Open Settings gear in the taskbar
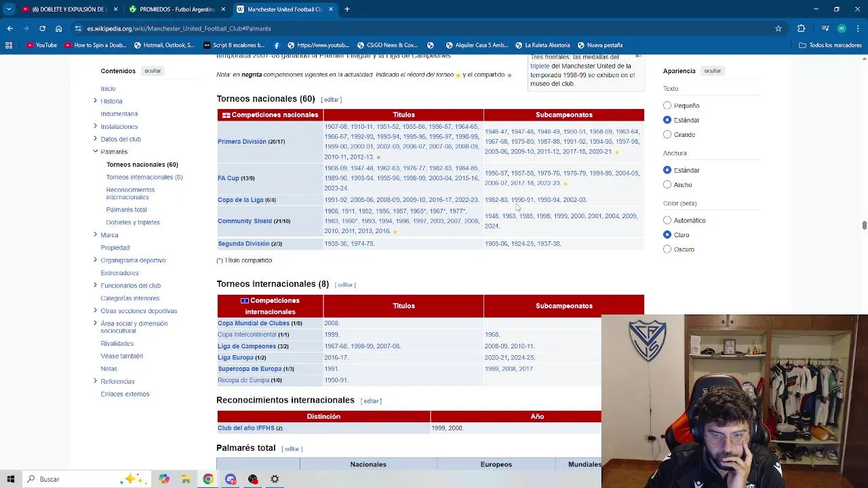This screenshot has height=488, width=868. (x=275, y=479)
